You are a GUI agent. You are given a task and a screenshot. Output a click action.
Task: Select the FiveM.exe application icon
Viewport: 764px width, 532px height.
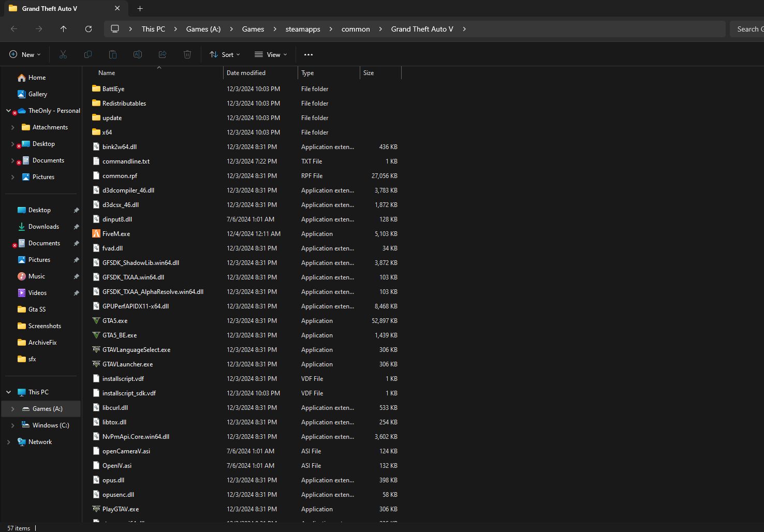(96, 234)
